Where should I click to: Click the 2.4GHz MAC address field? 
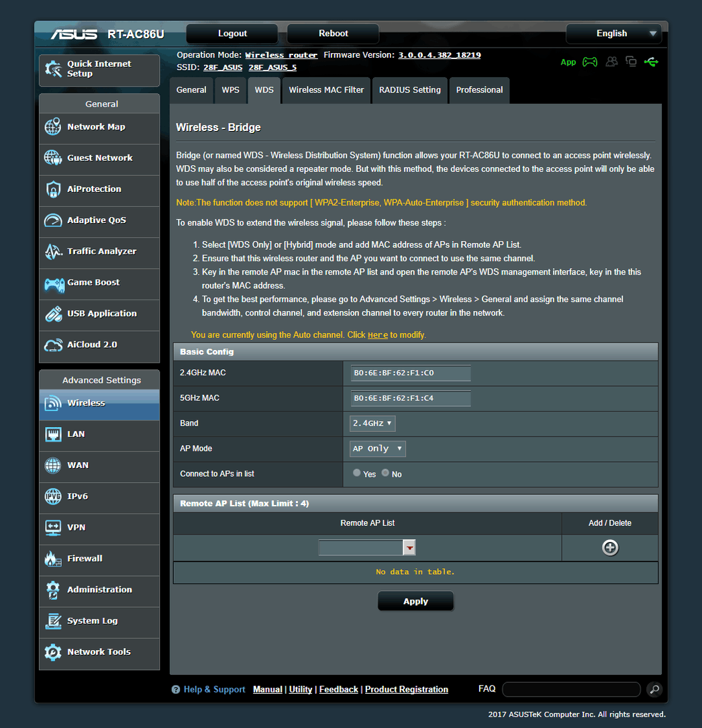tap(411, 373)
